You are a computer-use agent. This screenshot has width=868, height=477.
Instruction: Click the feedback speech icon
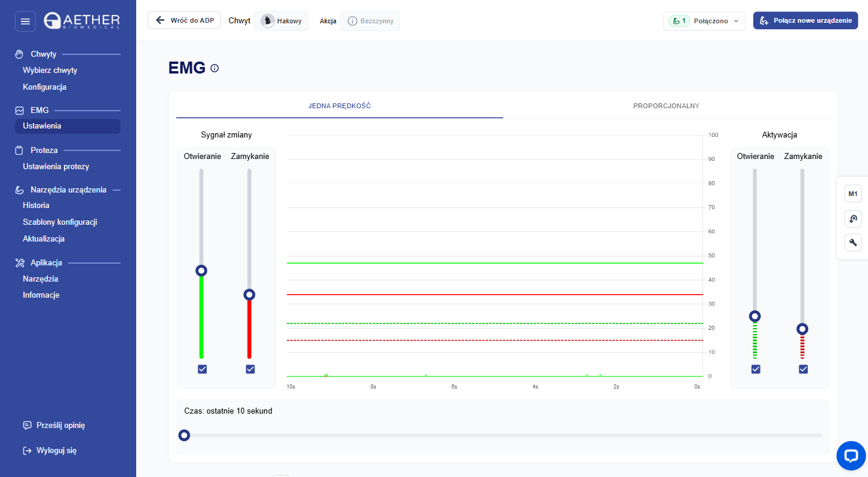pos(27,426)
